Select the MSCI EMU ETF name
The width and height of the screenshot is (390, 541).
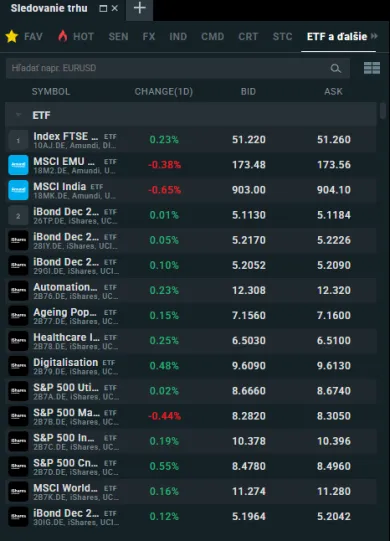64,161
